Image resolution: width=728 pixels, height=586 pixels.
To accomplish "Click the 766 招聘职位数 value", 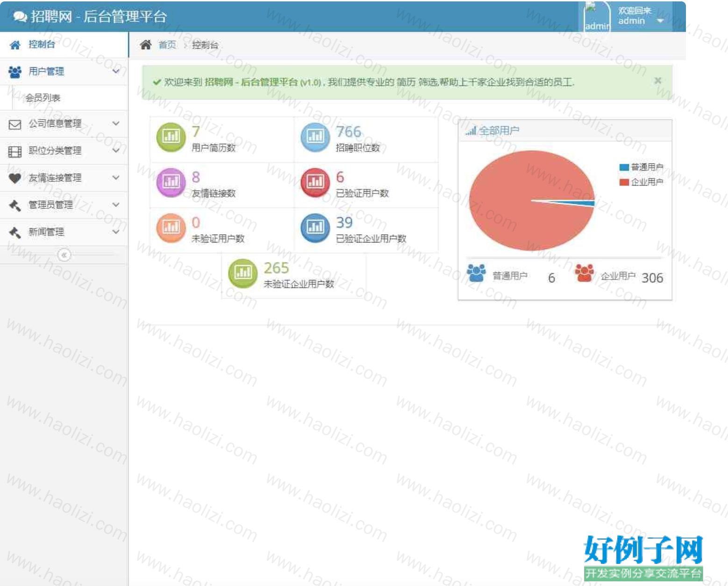I will (349, 132).
